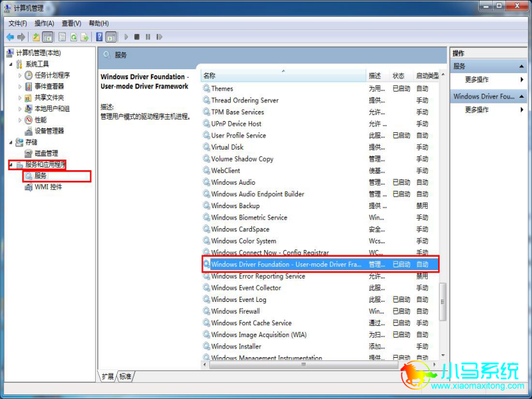
Task: Click the Start service play button
Action: (x=126, y=37)
